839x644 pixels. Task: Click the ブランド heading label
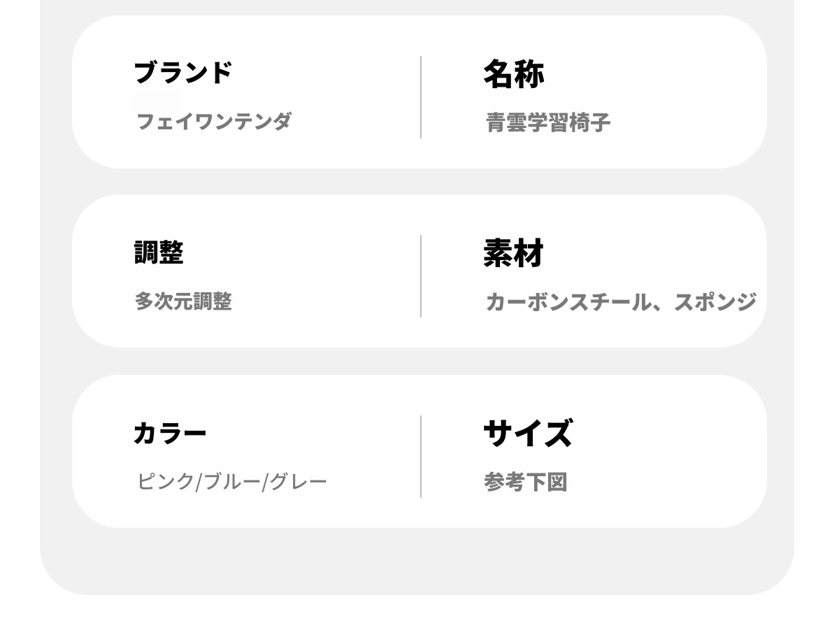(x=182, y=73)
